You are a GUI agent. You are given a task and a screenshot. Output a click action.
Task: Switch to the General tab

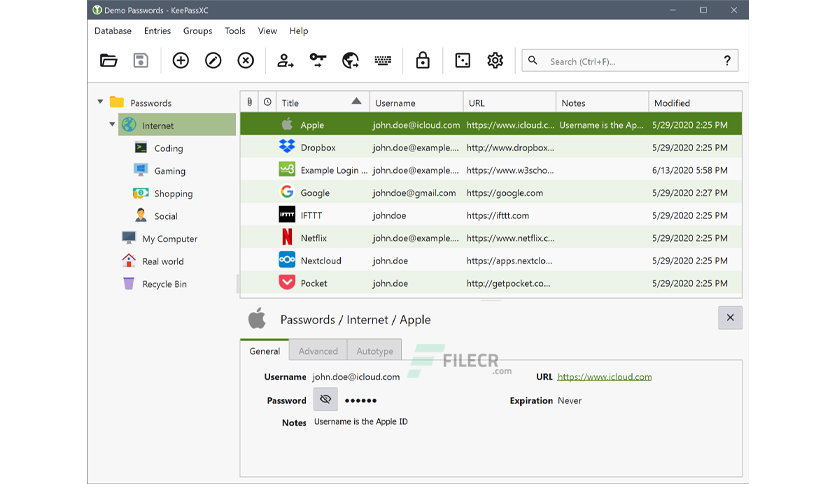264,350
